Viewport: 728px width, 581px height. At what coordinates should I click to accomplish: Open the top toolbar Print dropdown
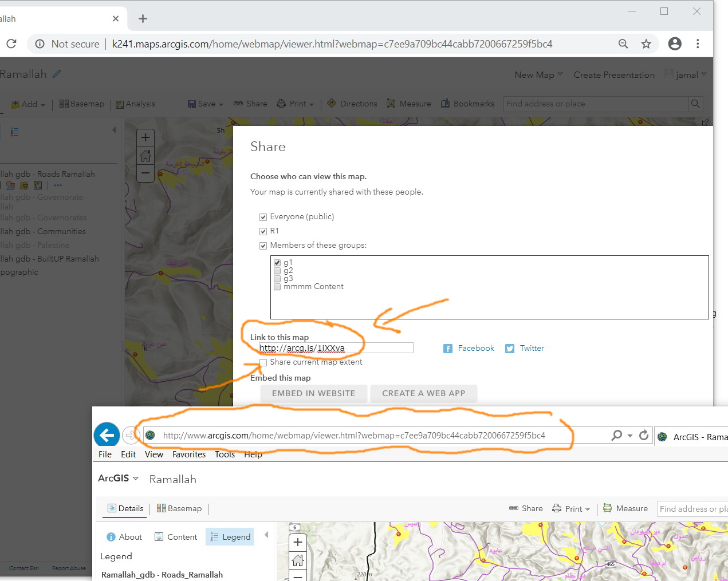296,104
